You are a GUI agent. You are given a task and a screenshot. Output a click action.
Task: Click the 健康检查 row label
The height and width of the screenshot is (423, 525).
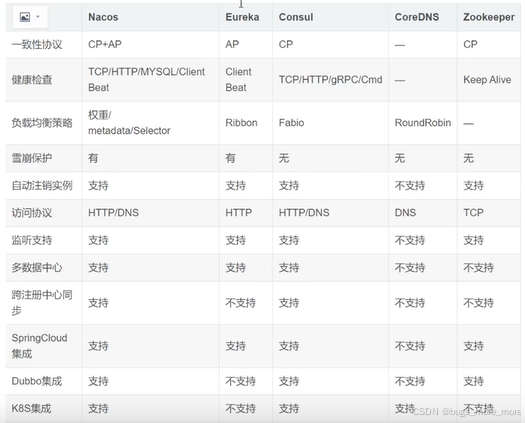point(32,80)
